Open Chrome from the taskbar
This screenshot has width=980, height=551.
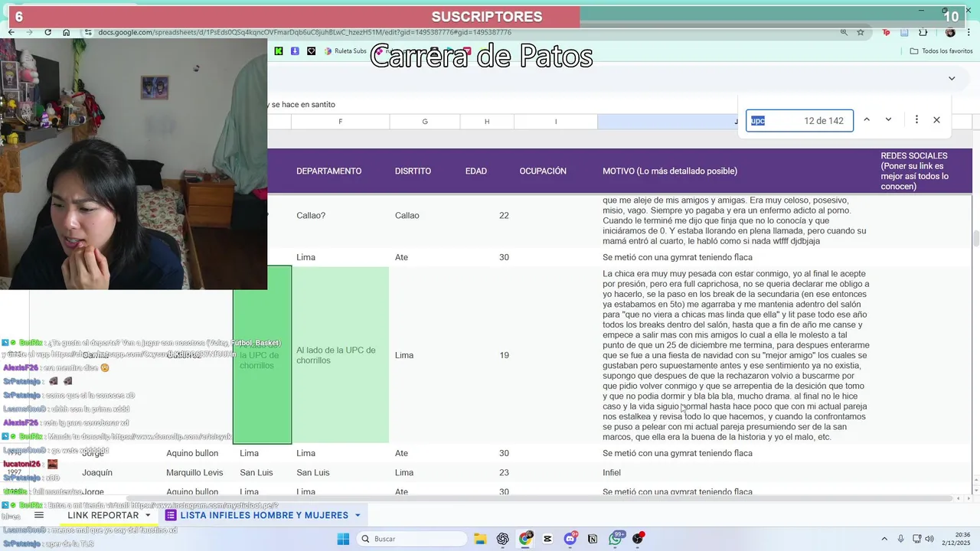[x=525, y=539]
